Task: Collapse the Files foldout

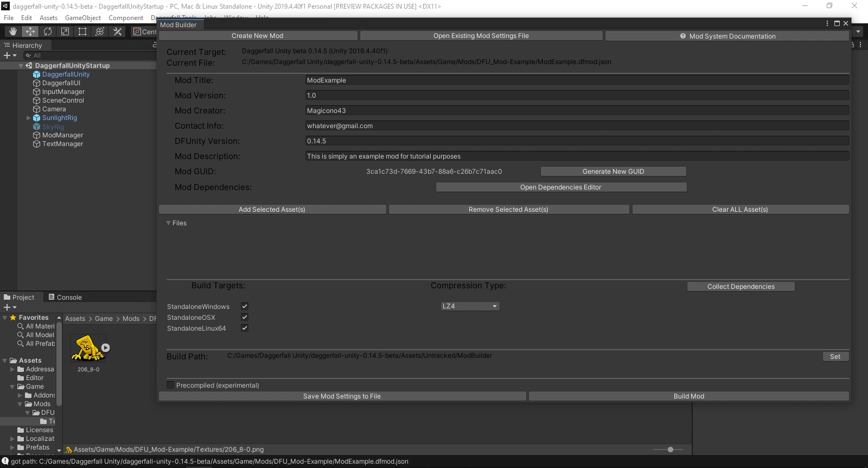Action: pos(168,223)
